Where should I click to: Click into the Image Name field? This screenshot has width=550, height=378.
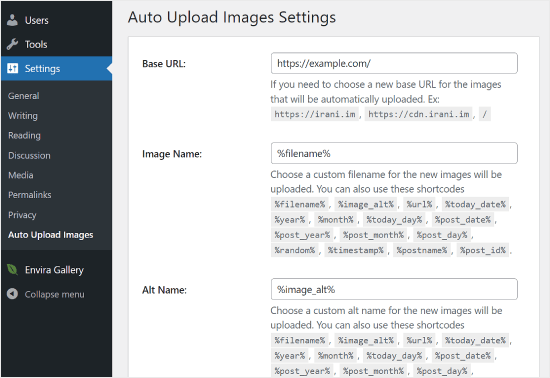tap(394, 153)
